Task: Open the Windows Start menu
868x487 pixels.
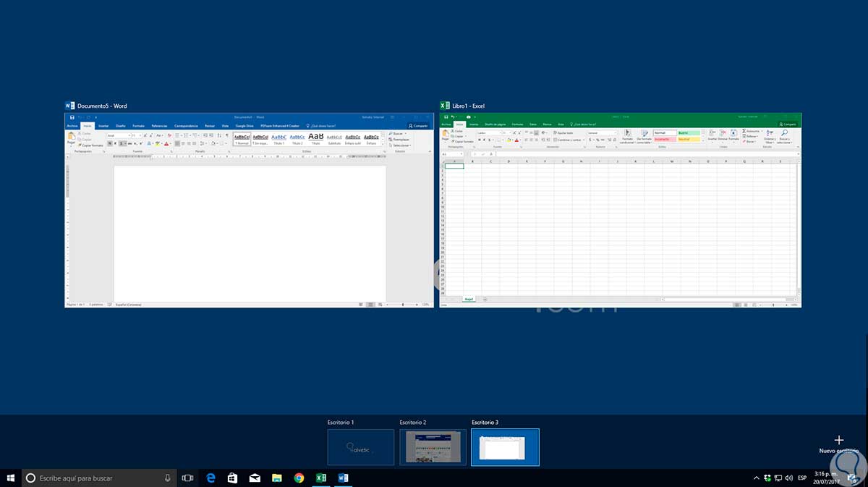Action: tap(12, 478)
